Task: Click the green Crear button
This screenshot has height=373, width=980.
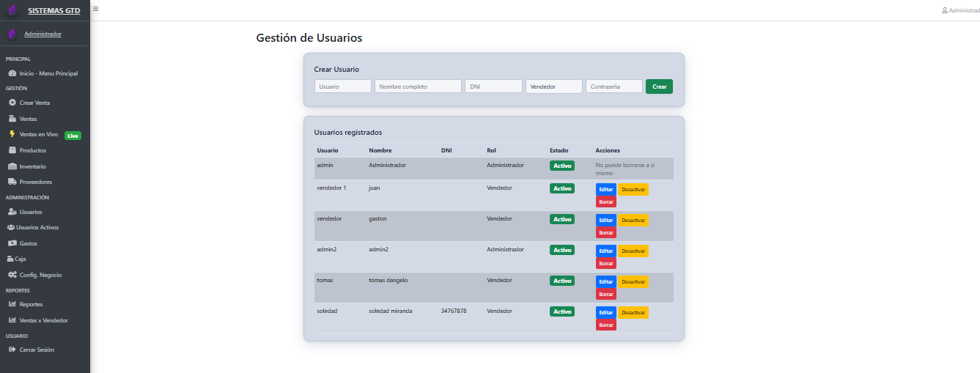Action: [x=659, y=86]
